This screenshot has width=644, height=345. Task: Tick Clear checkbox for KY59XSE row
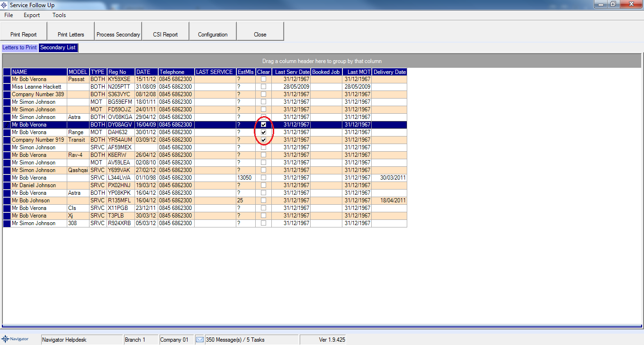(264, 79)
